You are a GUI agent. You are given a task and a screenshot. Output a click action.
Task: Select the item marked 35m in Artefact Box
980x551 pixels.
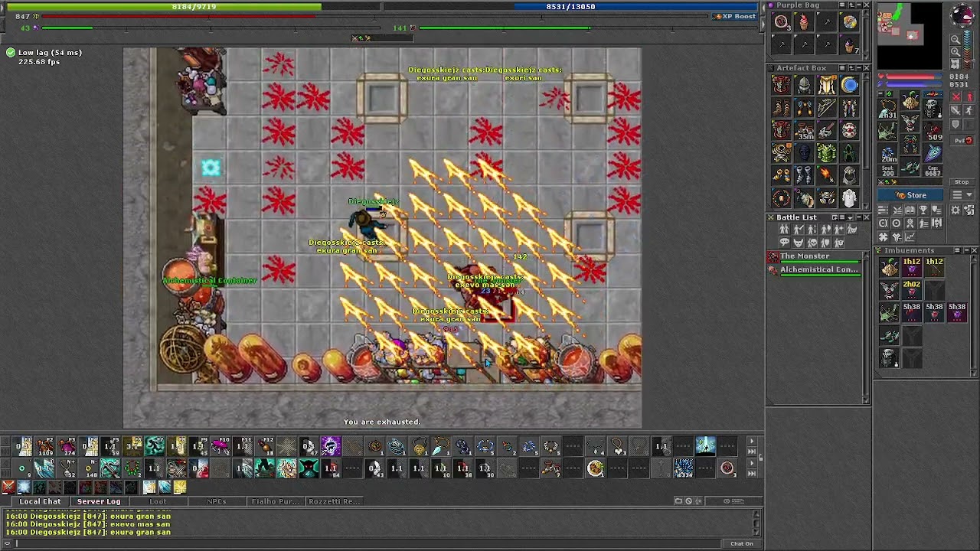tap(804, 130)
